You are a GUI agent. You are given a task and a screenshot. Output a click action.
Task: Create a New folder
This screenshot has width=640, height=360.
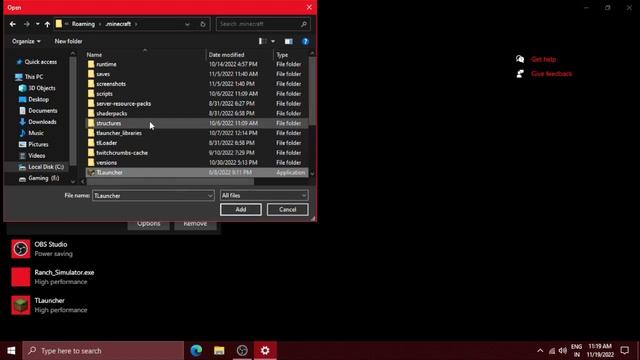pos(68,41)
